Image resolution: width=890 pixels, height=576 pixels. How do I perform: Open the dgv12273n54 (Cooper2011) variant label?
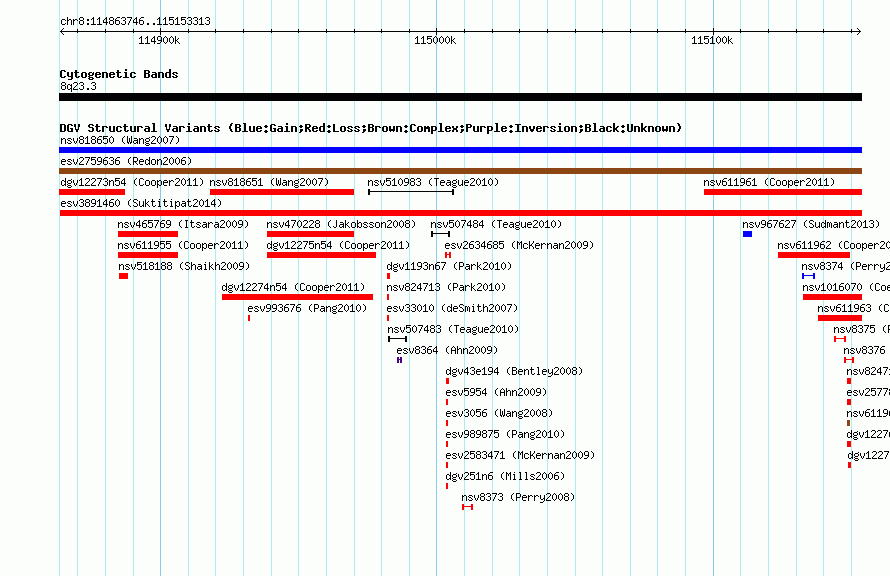(x=132, y=182)
